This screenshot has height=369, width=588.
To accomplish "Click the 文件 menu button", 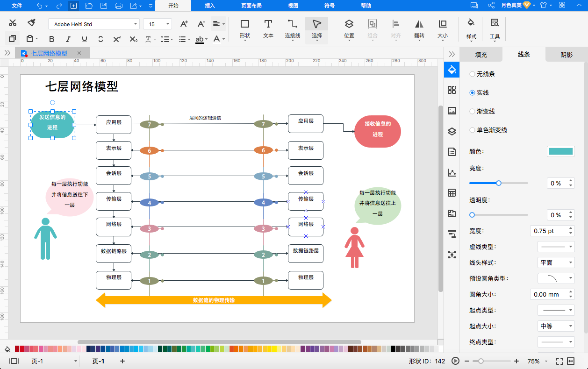I will pos(17,6).
